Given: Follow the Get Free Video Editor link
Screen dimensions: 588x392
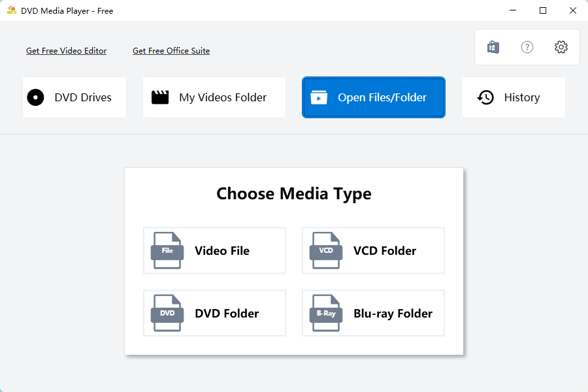Looking at the screenshot, I should pos(67,51).
